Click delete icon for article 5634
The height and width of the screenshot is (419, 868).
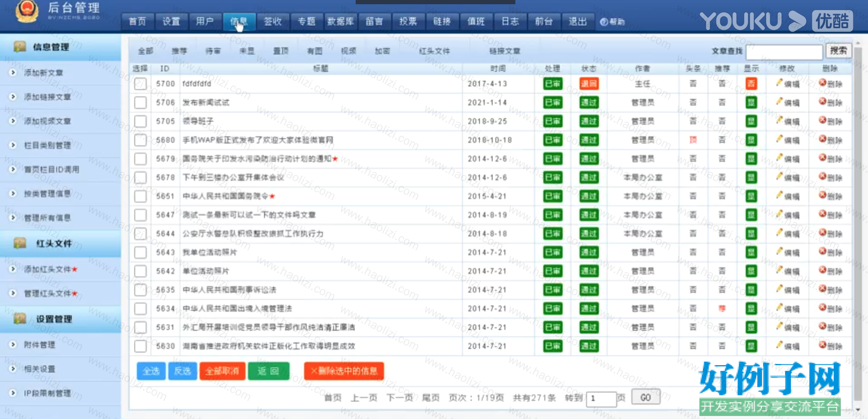click(823, 307)
